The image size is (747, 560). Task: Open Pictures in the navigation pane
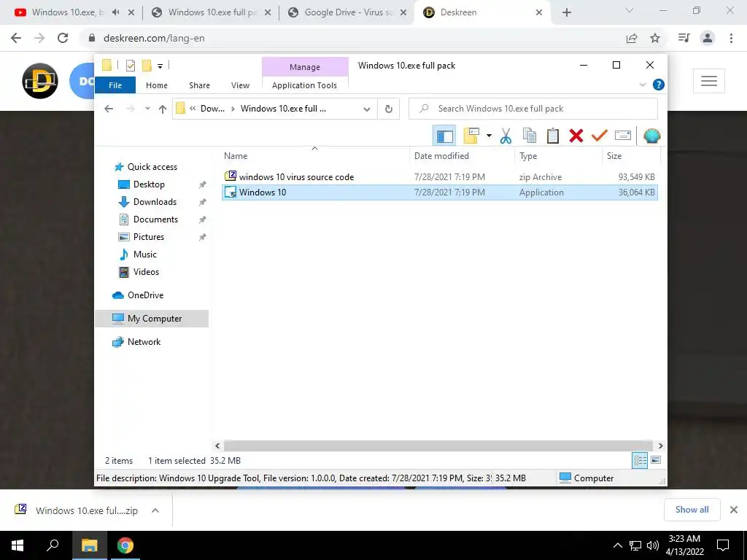[x=149, y=237]
